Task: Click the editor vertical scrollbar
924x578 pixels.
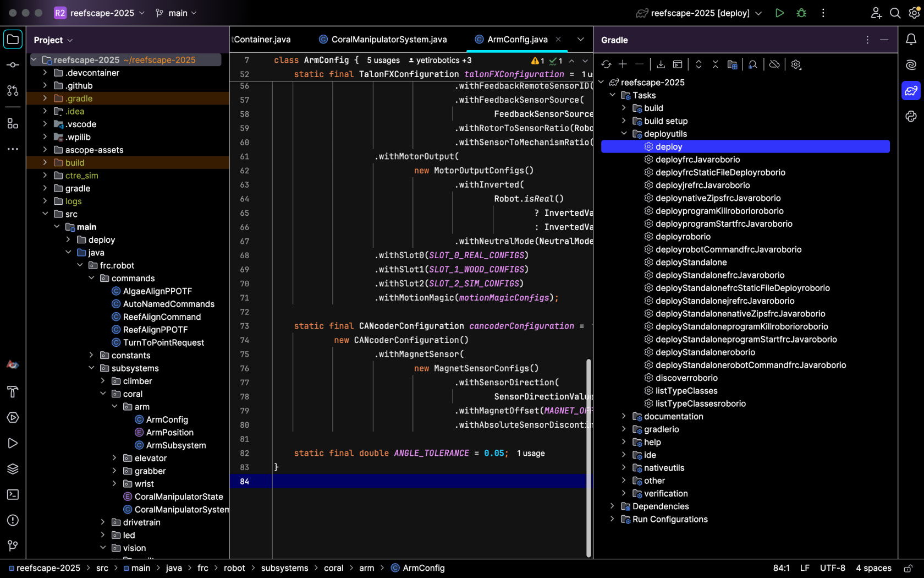Action: tap(588, 457)
